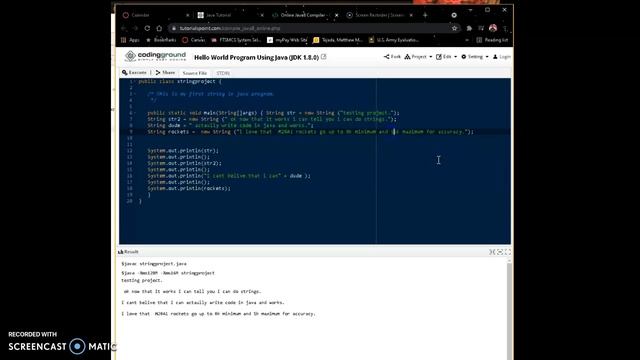Close the Screen Recorder browser tab
The image size is (640, 360).
pos(411,15)
